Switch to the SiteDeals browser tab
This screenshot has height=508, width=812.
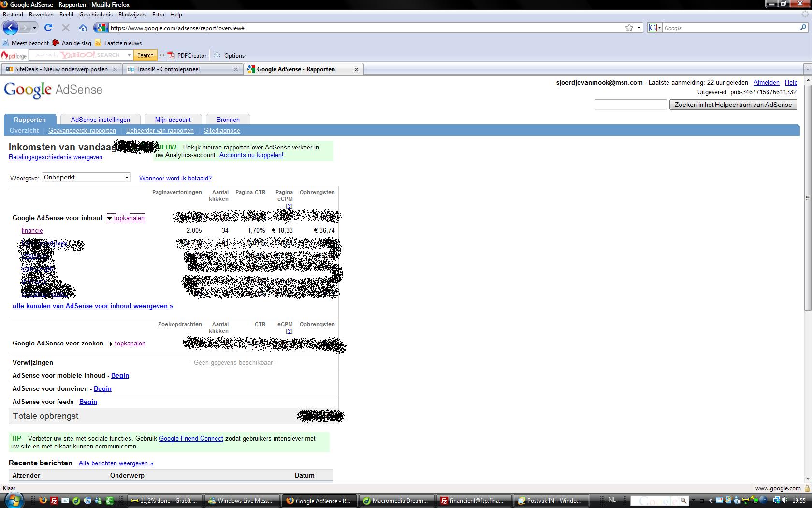coord(61,69)
